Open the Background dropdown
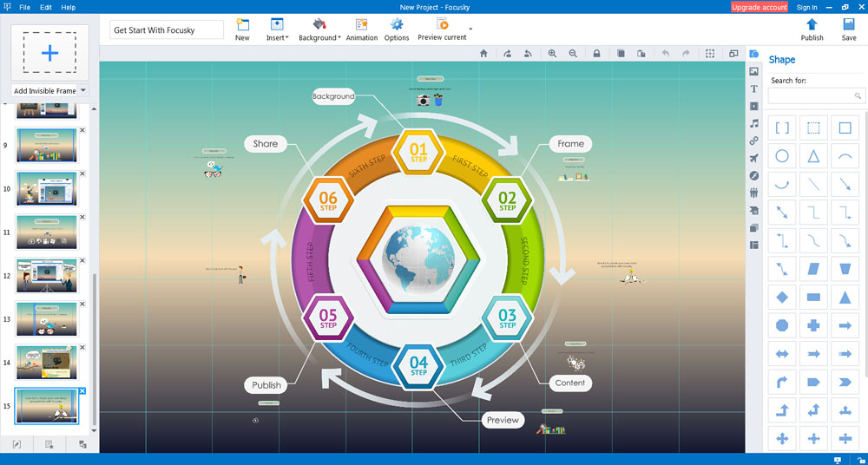 319,29
